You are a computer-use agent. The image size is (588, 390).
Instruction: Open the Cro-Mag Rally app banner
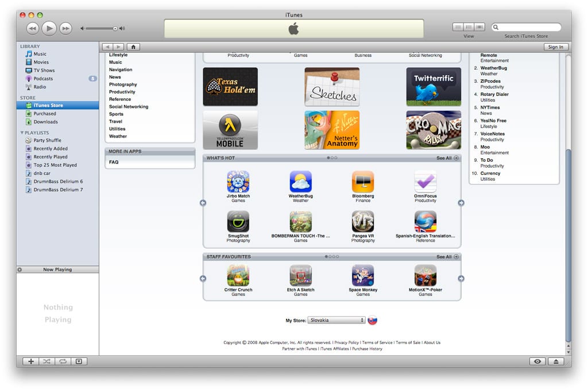434,130
